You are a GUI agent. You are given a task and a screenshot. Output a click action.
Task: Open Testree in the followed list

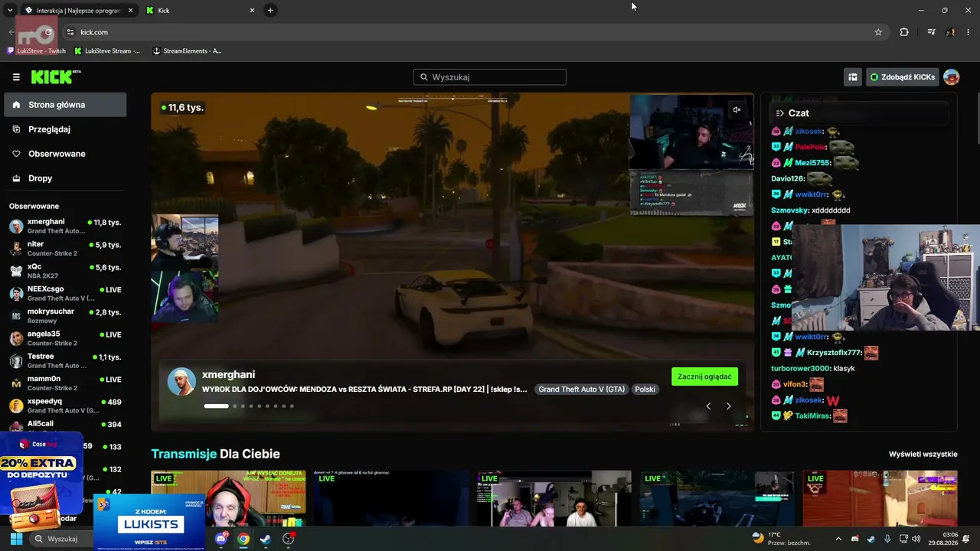point(65,360)
